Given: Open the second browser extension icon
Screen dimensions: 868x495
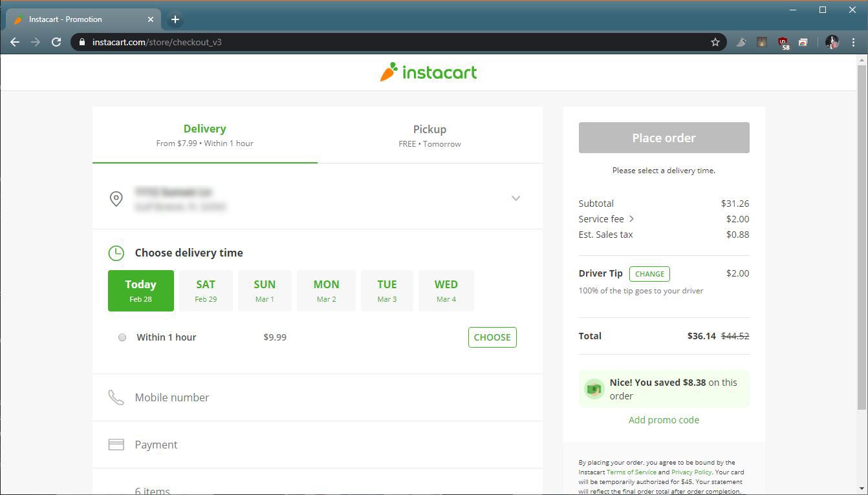Looking at the screenshot, I should pyautogui.click(x=762, y=42).
